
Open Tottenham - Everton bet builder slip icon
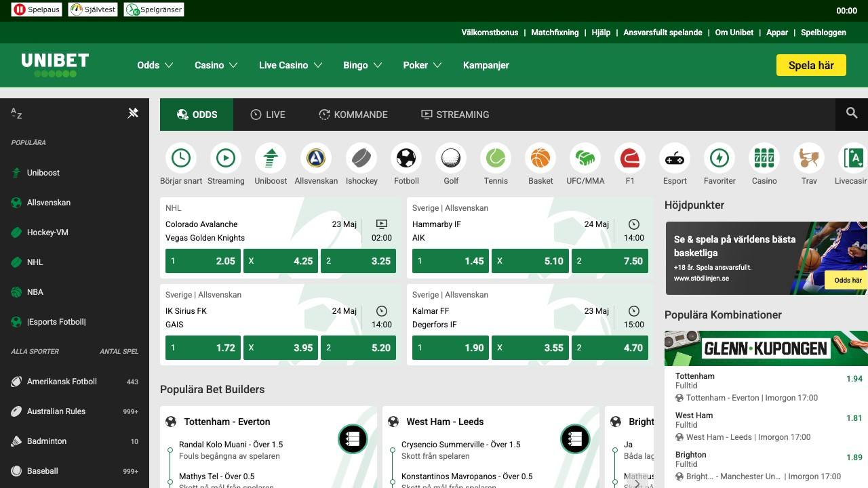click(x=353, y=439)
